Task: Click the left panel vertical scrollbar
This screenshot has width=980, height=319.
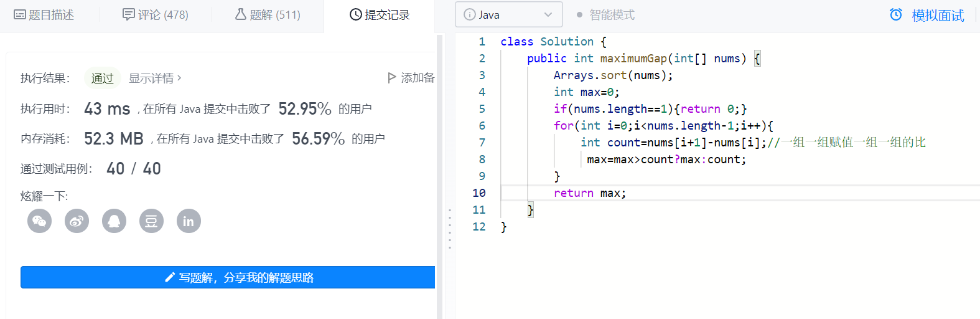Action: click(x=439, y=177)
